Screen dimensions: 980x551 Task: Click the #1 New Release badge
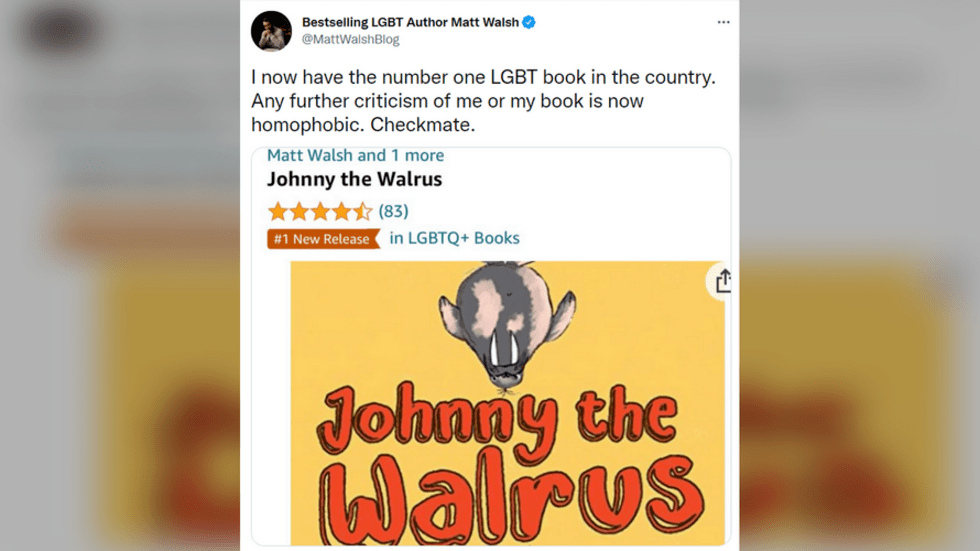324,239
